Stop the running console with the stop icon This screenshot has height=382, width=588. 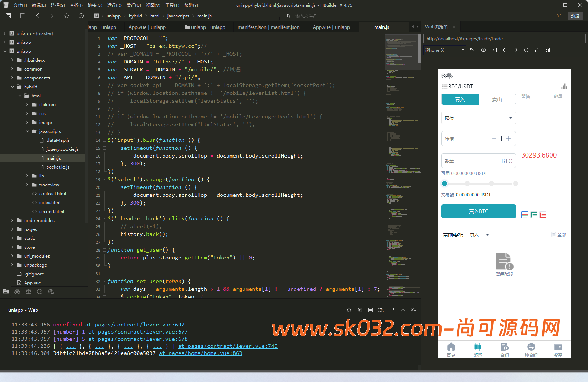click(371, 310)
